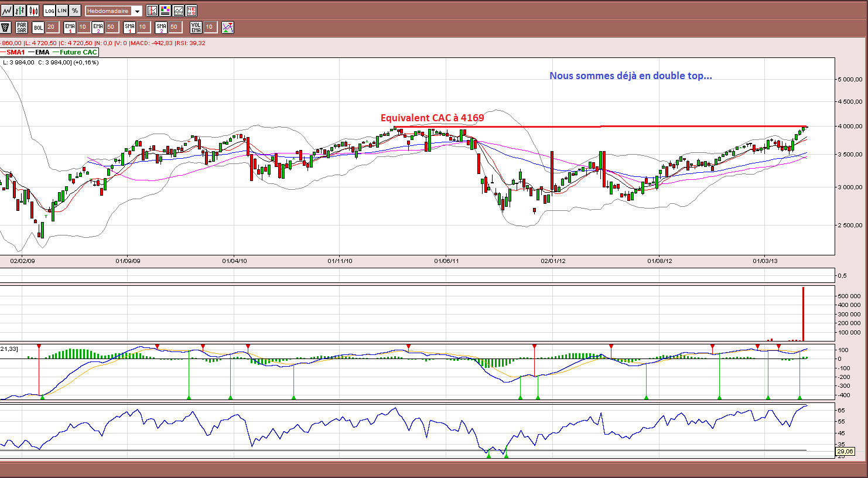The height and width of the screenshot is (478, 868).
Task: Click the 02/01/12 date label
Action: point(553,261)
